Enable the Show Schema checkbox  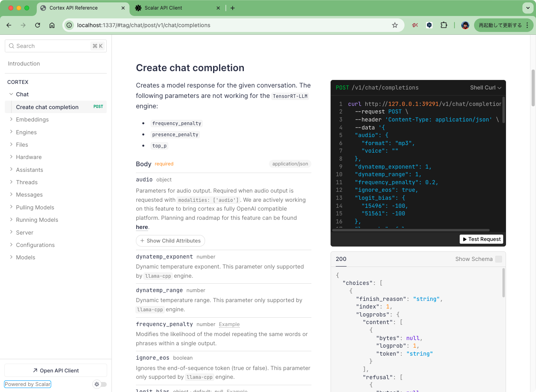click(498, 259)
